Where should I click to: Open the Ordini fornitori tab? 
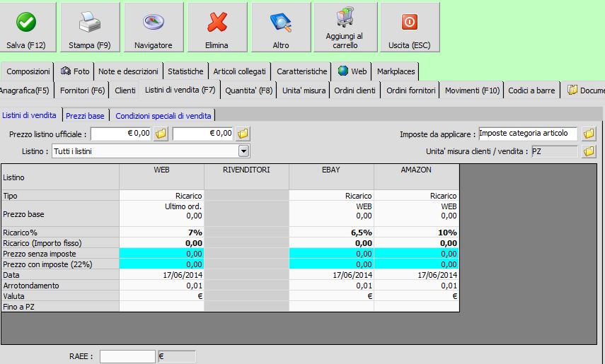[411, 90]
